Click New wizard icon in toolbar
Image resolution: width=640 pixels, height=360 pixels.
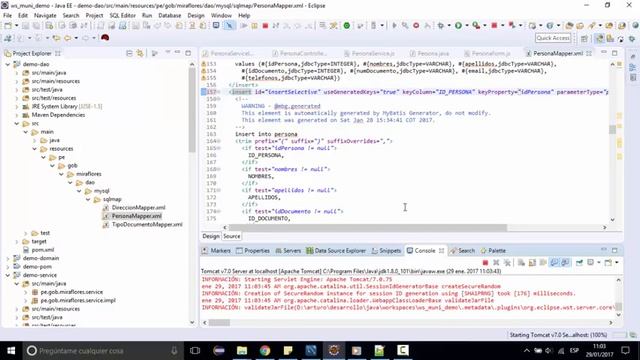[x=8, y=26]
